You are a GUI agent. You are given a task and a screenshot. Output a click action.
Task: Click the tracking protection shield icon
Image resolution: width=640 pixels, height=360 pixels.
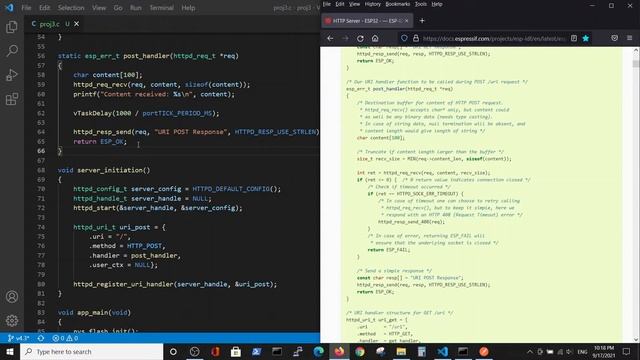click(x=404, y=38)
